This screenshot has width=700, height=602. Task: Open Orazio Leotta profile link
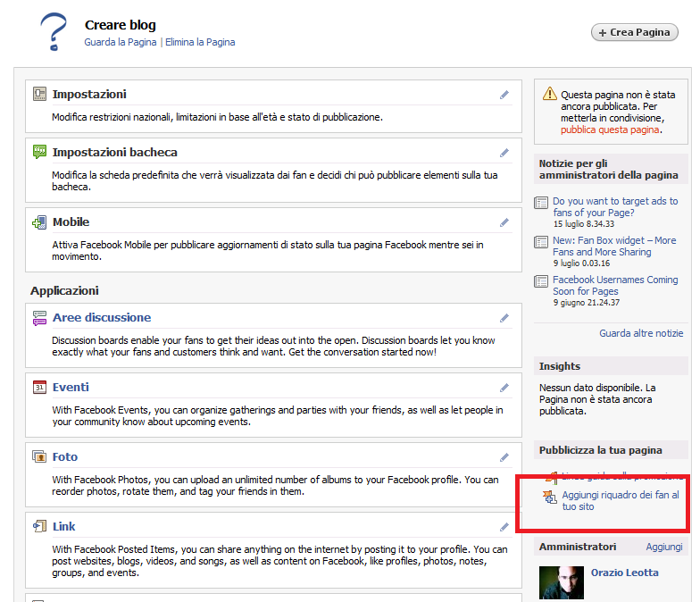625,573
